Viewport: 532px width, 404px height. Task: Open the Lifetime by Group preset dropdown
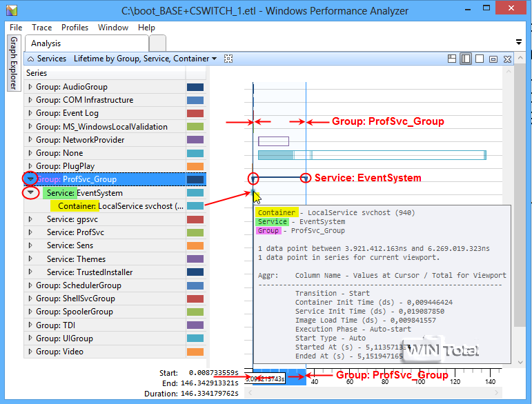tap(214, 59)
